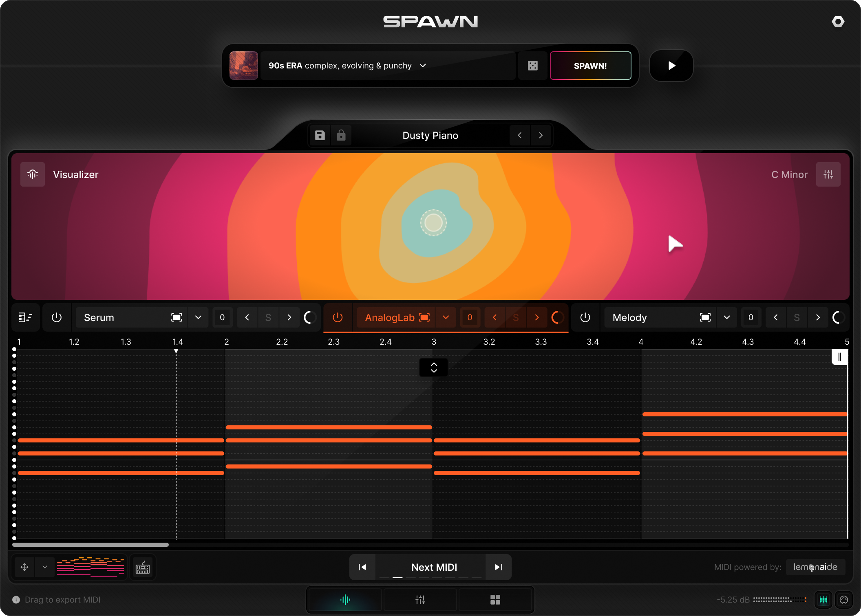Switch to waveform view tab
The height and width of the screenshot is (616, 861).
click(345, 600)
